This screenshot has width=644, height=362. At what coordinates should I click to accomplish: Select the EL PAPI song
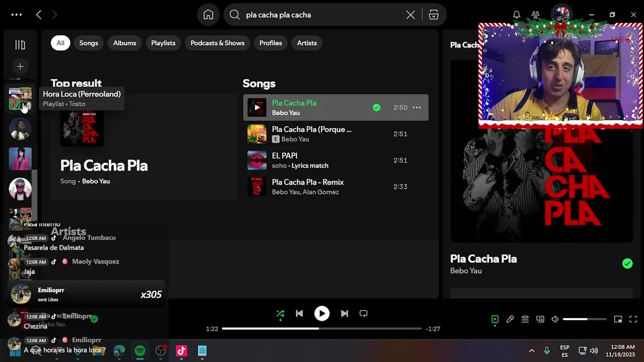coord(336,160)
